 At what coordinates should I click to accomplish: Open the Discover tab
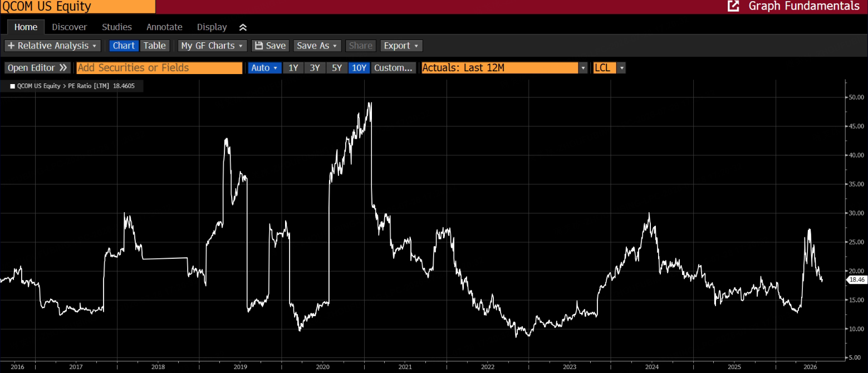point(70,27)
